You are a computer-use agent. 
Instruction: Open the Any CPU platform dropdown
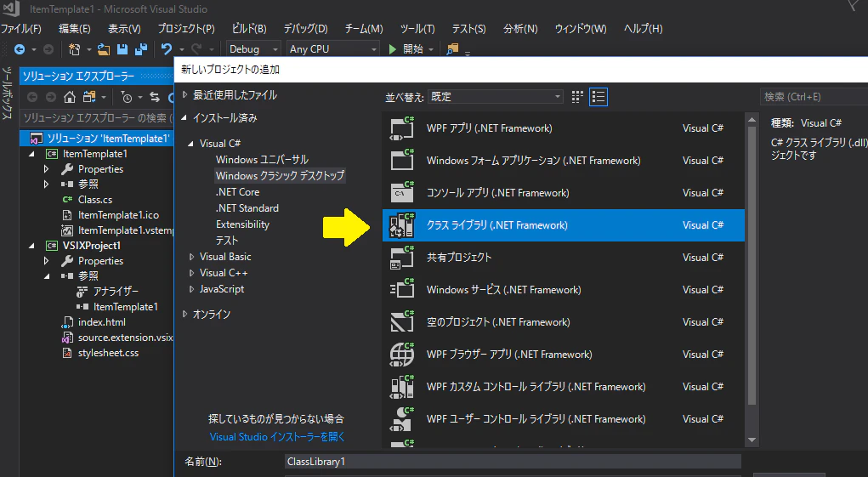pos(333,49)
